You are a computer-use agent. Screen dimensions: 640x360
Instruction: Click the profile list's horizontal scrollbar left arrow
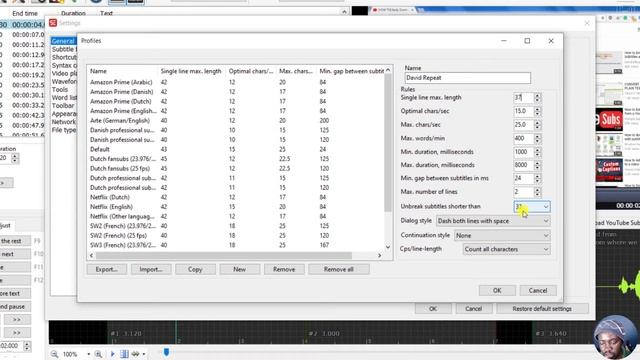point(91,256)
